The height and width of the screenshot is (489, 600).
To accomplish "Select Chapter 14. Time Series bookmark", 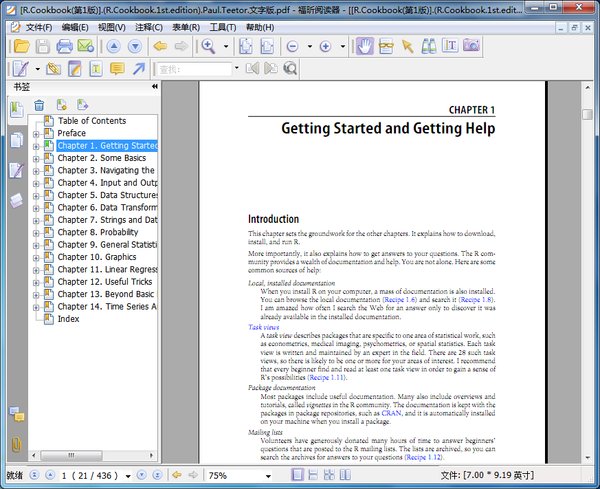I will click(x=107, y=306).
